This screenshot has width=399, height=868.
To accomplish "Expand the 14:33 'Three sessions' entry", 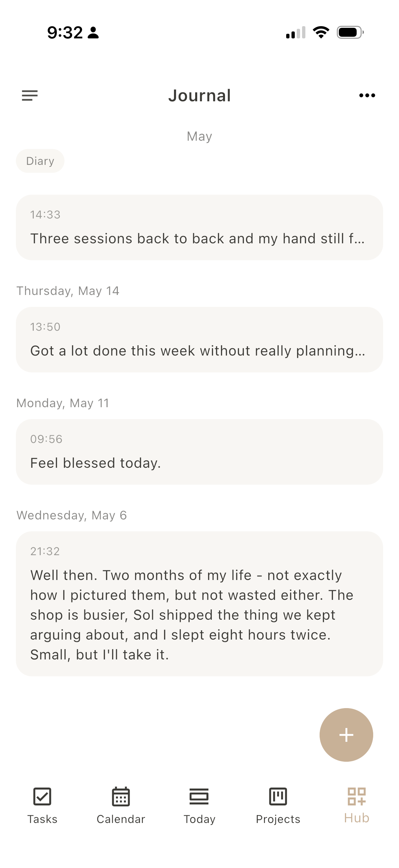I will point(199,227).
